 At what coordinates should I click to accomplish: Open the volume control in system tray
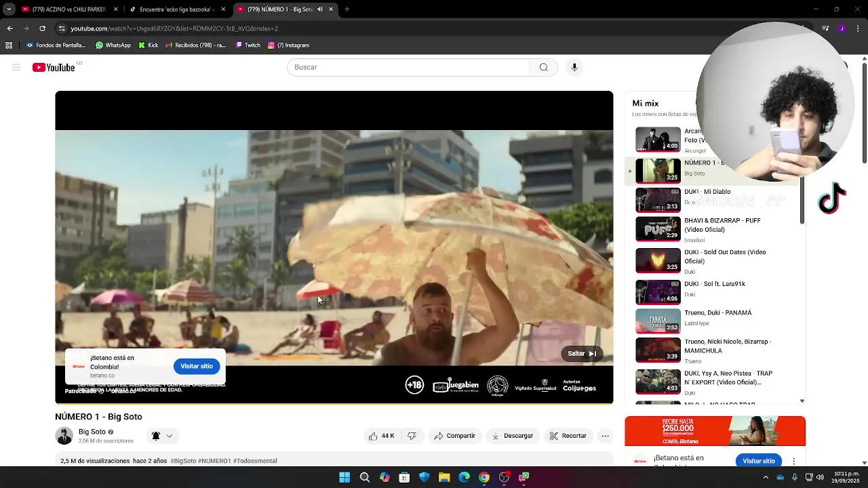(819, 477)
